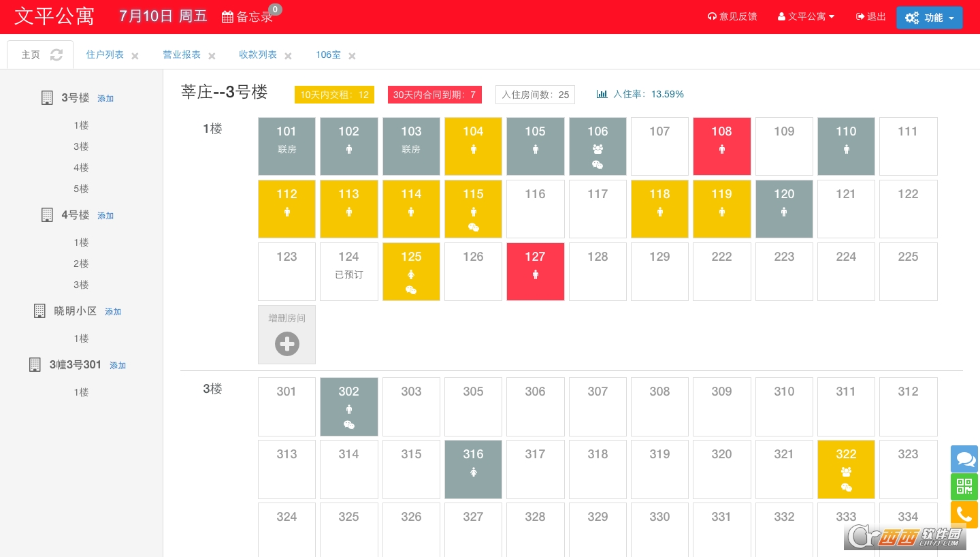Click the group icon in room 322

pos(846,472)
